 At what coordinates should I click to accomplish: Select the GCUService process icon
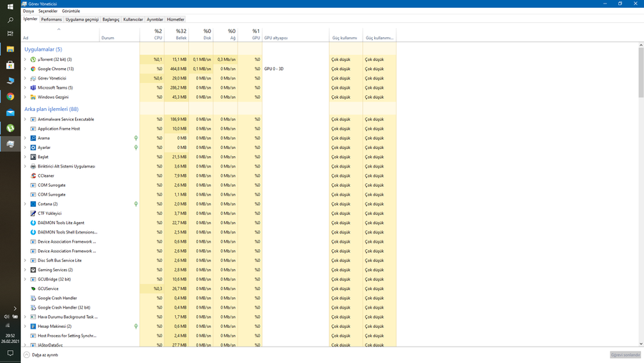click(33, 289)
